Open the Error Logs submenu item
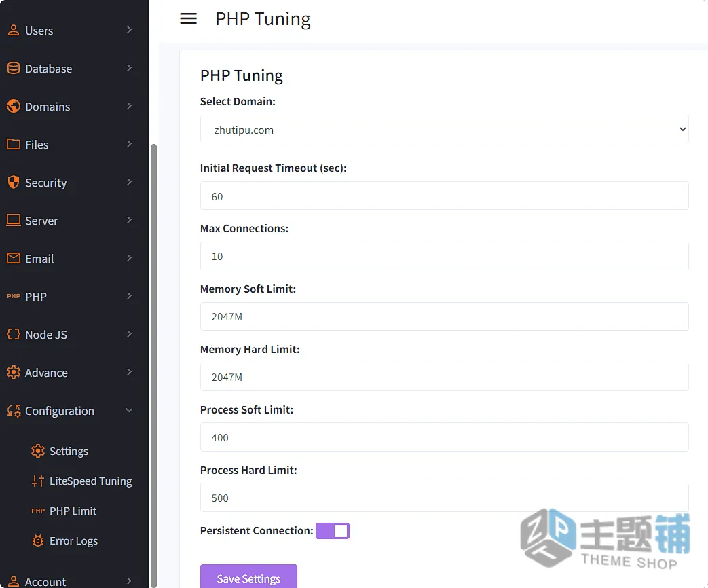708x588 pixels. pyautogui.click(x=73, y=541)
